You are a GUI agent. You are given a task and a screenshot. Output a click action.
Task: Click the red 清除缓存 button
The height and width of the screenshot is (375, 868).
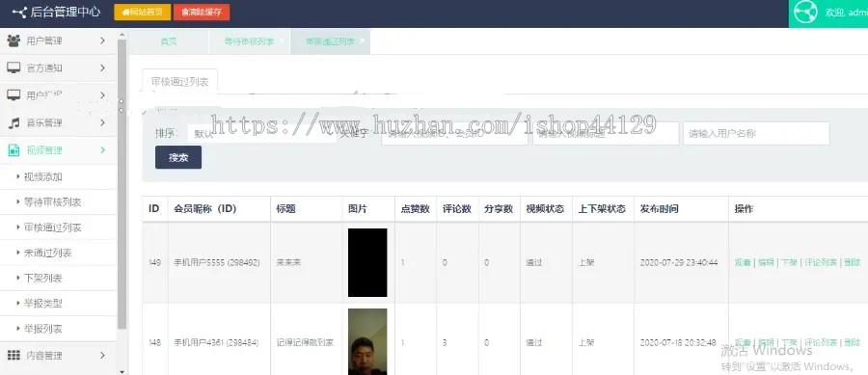point(202,13)
